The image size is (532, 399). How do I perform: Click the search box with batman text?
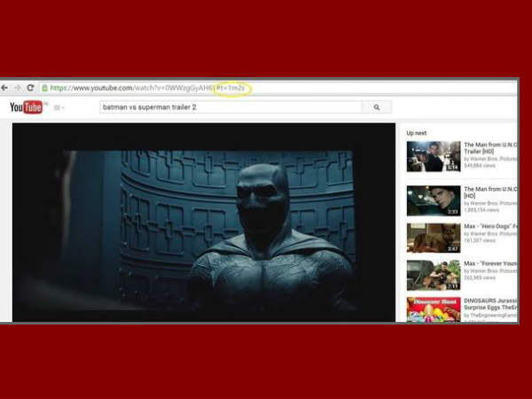pyautogui.click(x=231, y=107)
